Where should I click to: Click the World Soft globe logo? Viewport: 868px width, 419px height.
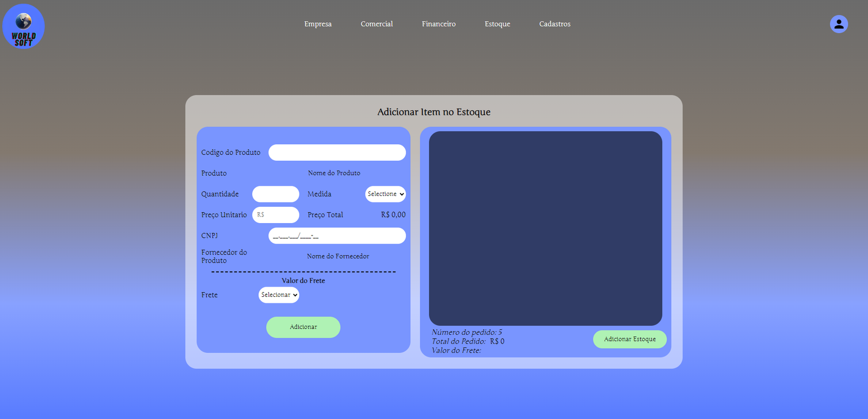[23, 26]
